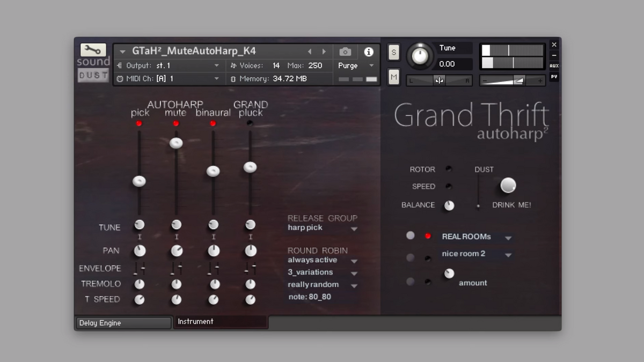The image size is (644, 362).
Task: Open the REAL ROOMs dropdown
Action: coord(508,238)
